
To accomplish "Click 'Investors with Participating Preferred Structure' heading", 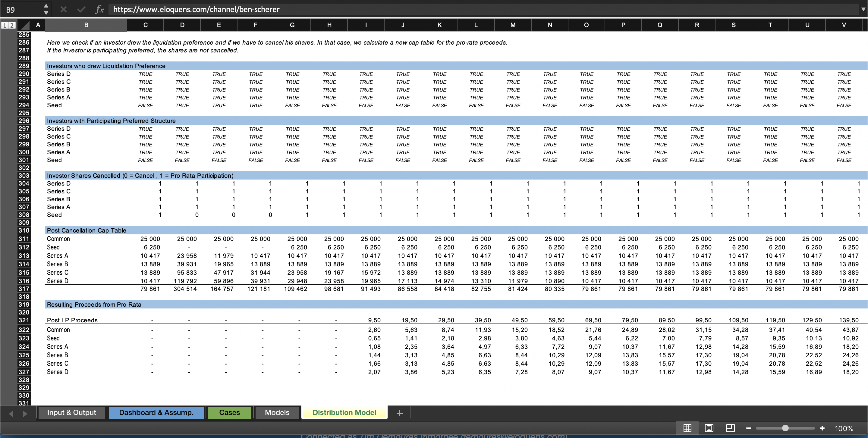I will tap(111, 121).
